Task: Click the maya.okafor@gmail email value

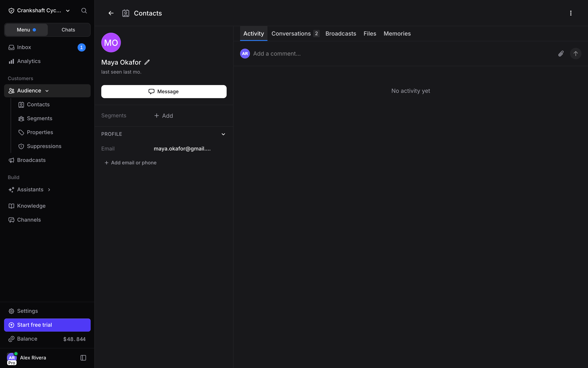Action: [x=182, y=148]
